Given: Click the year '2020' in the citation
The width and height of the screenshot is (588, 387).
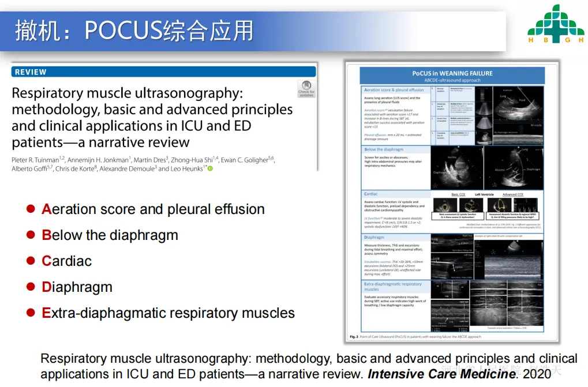Looking at the screenshot, I should click(537, 374).
